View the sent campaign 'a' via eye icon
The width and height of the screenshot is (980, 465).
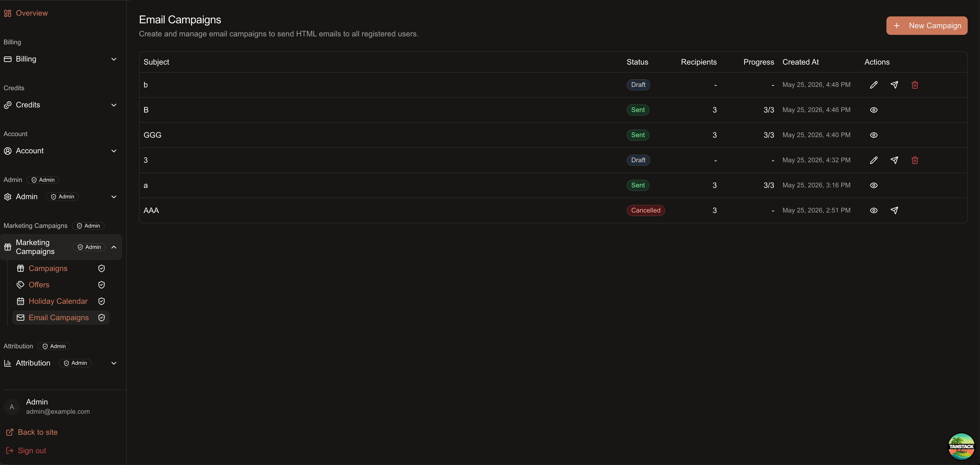(x=874, y=185)
